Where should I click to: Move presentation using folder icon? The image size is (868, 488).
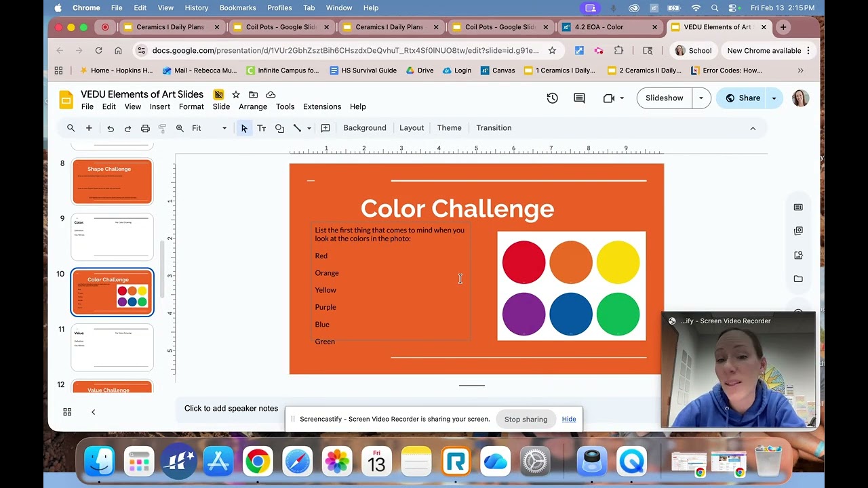pos(253,94)
